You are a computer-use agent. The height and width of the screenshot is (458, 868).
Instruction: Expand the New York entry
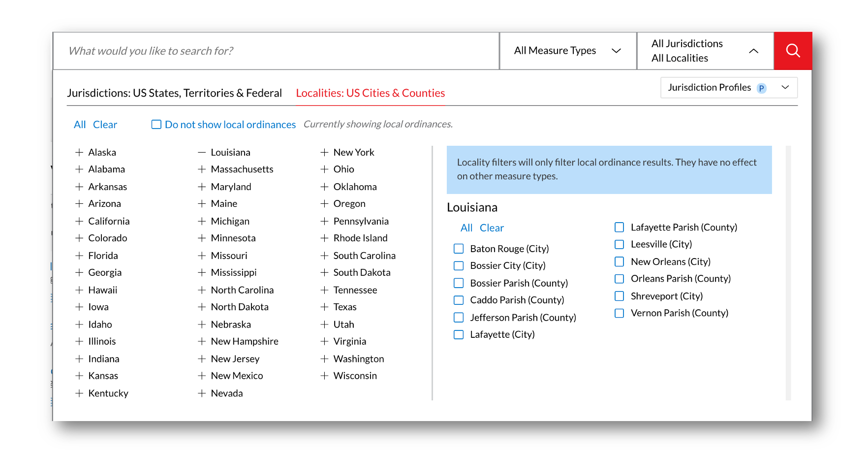pos(324,152)
